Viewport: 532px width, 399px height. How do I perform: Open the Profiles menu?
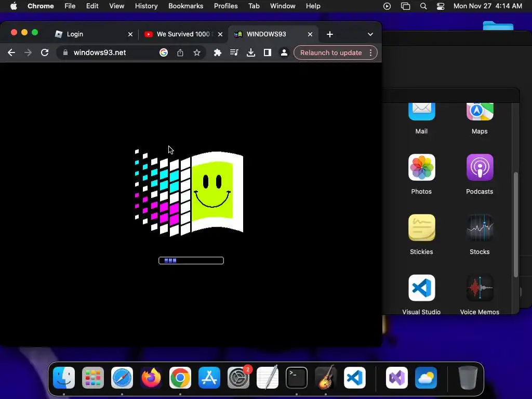(x=225, y=6)
